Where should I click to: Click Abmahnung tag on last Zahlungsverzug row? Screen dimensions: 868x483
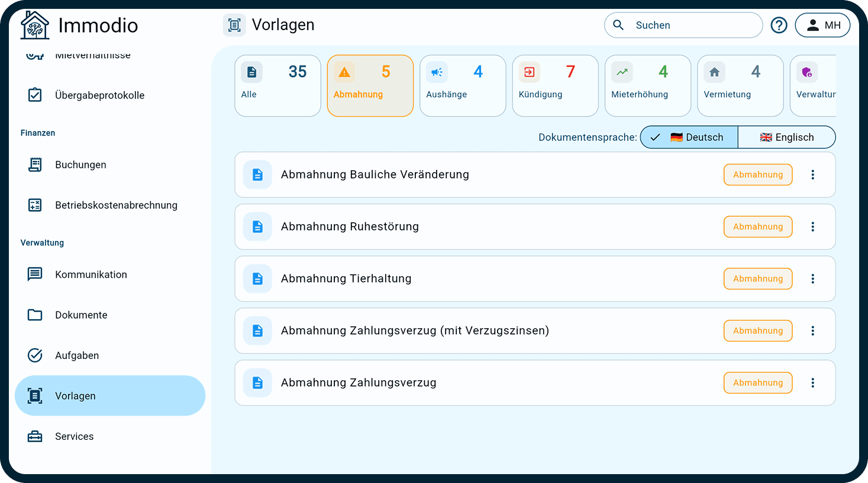tap(758, 383)
